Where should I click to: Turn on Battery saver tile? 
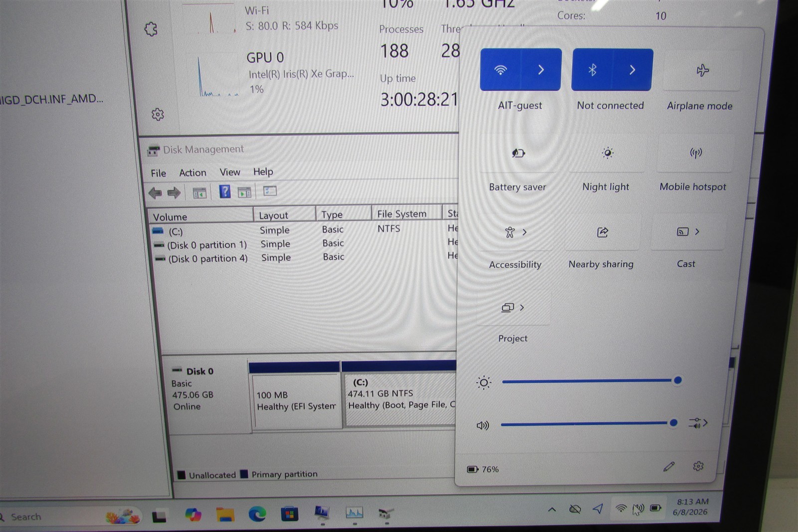click(518, 153)
